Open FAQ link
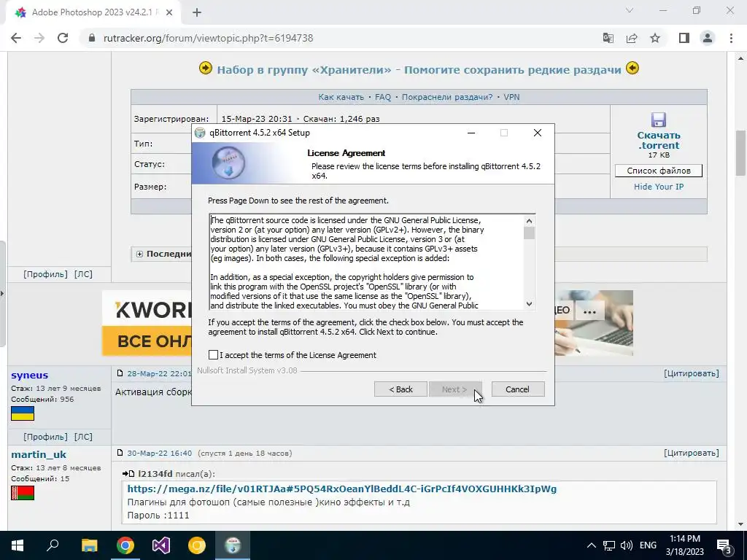747x560 pixels. [383, 97]
